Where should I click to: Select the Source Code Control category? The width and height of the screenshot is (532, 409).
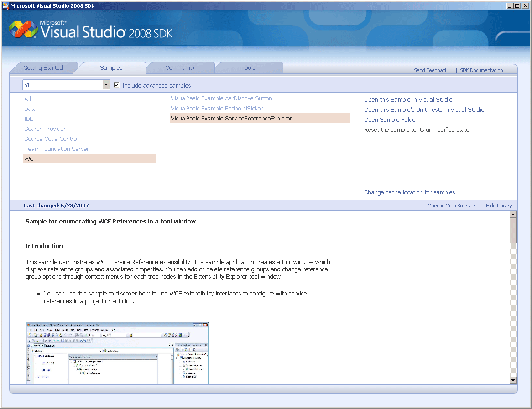(x=51, y=139)
